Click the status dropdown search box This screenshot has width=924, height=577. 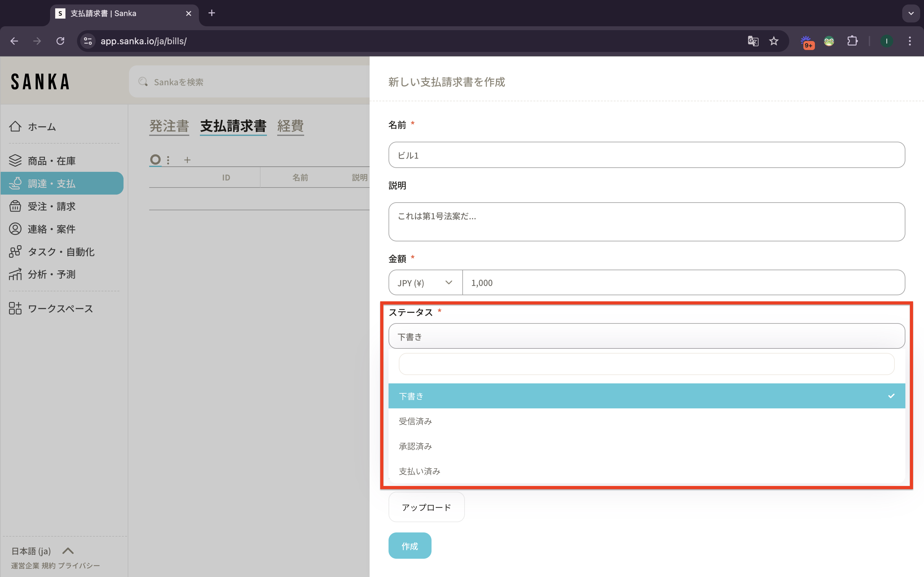pos(646,364)
